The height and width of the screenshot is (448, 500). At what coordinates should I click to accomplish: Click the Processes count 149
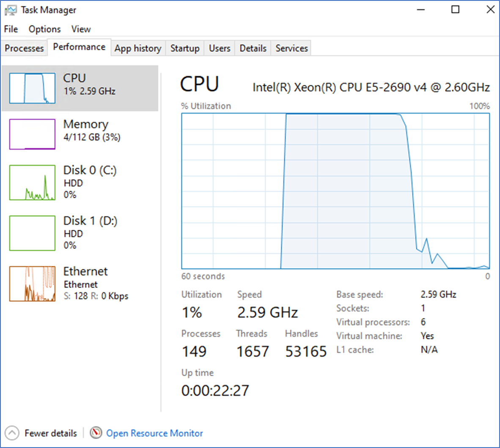tap(194, 352)
